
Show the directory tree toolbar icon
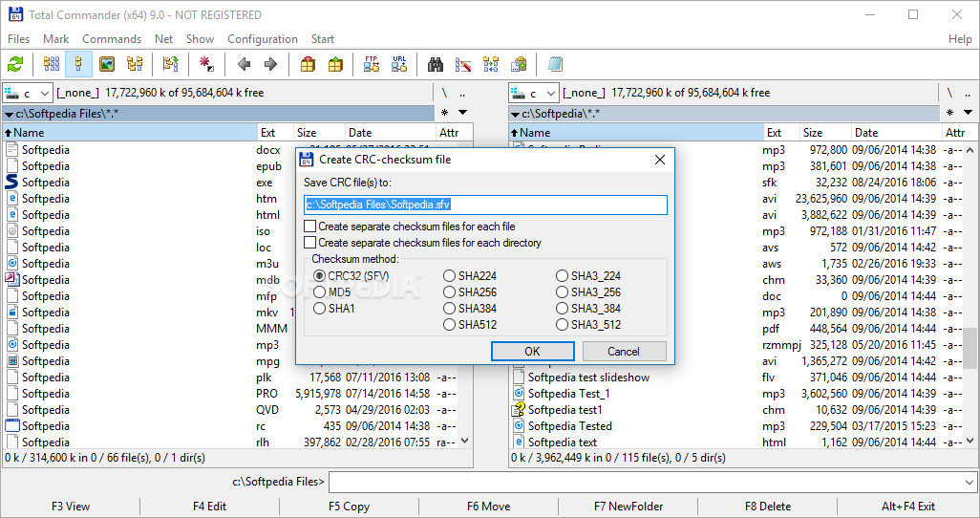135,64
